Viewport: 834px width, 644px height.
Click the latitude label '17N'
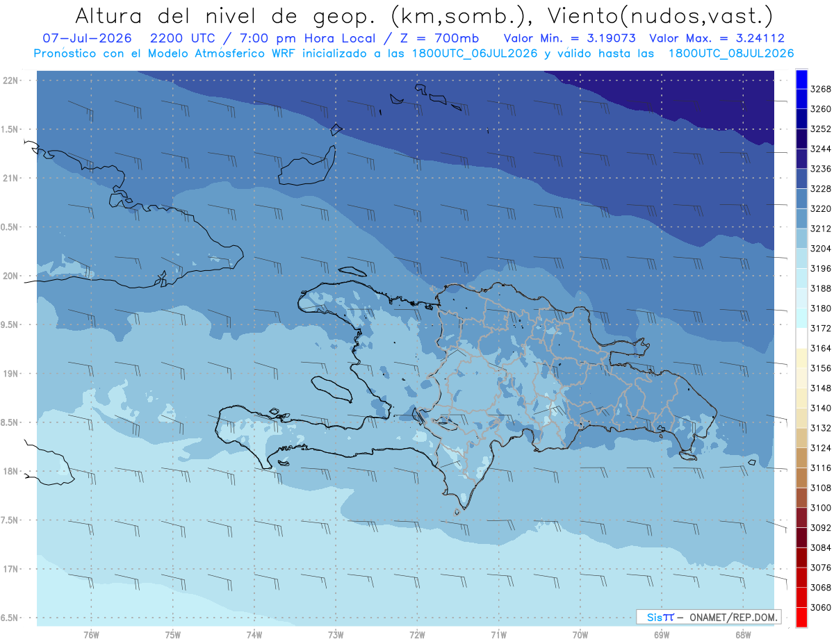11,569
